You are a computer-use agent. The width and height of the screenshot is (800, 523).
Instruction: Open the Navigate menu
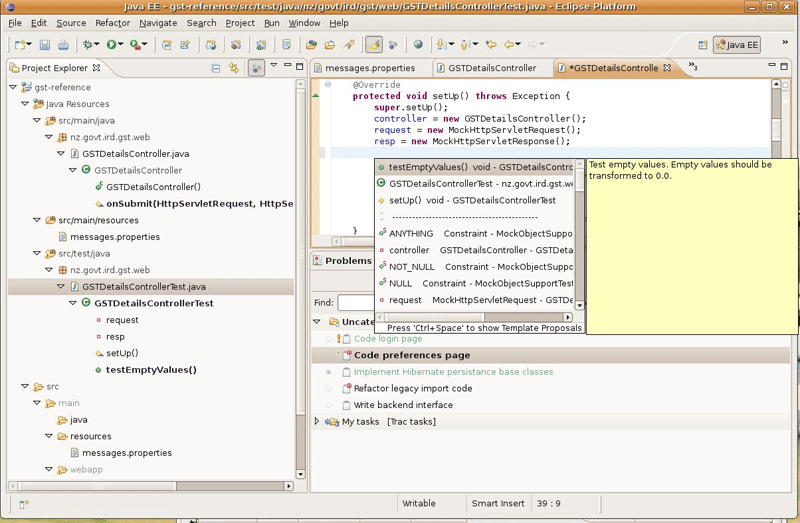158,23
